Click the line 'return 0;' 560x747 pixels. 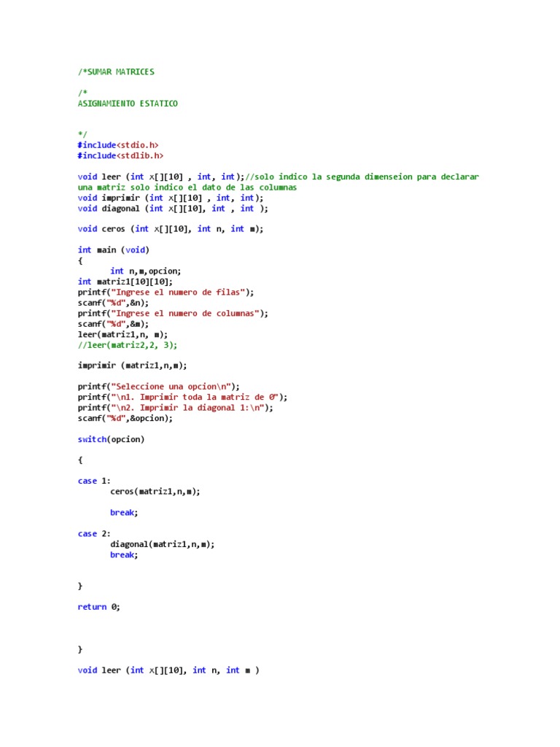click(99, 607)
